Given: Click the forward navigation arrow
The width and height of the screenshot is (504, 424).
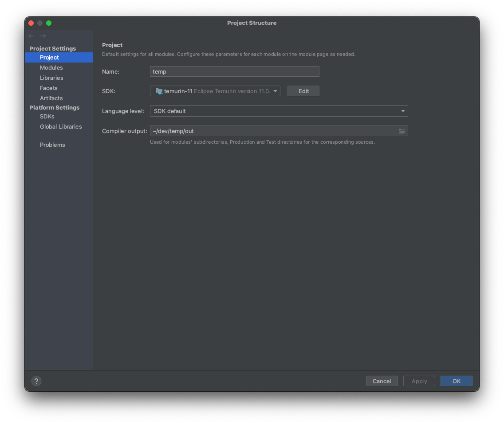Looking at the screenshot, I should 43,36.
